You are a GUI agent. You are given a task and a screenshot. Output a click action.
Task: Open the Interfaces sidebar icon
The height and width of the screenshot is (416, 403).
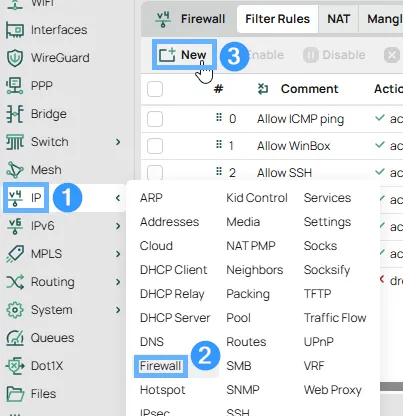pyautogui.click(x=15, y=30)
